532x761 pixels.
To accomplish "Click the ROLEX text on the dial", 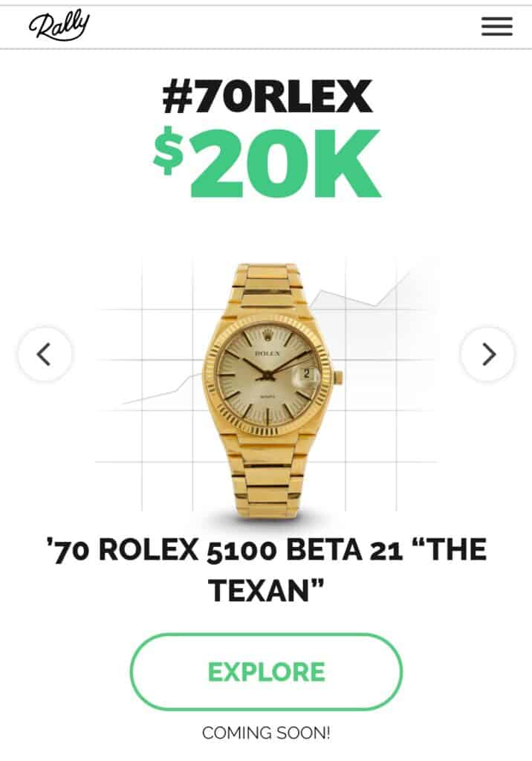I will [x=267, y=353].
